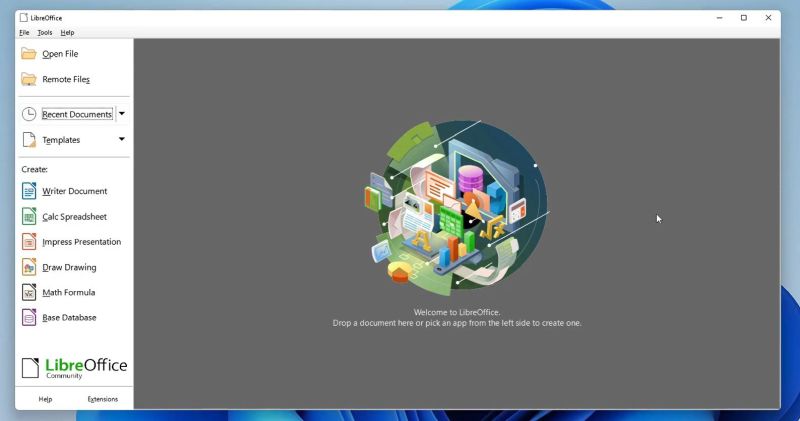Show the Templates list
This screenshot has height=421, width=800.
61,140
